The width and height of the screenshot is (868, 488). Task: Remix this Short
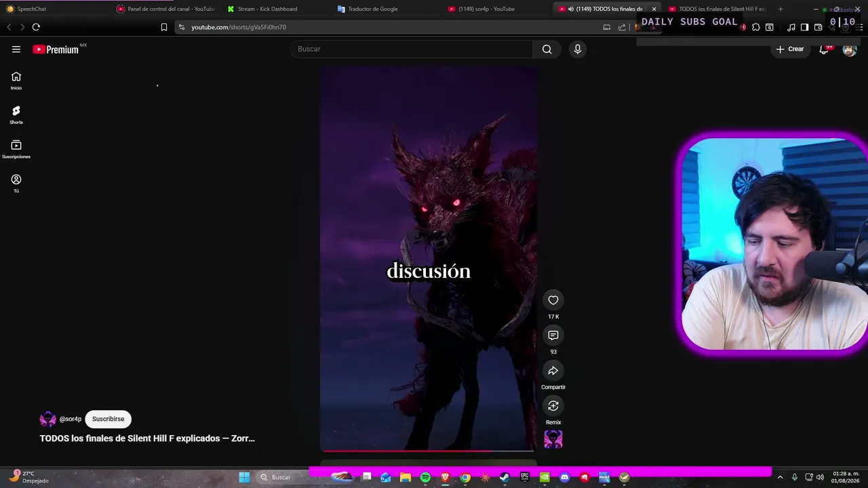tap(553, 406)
